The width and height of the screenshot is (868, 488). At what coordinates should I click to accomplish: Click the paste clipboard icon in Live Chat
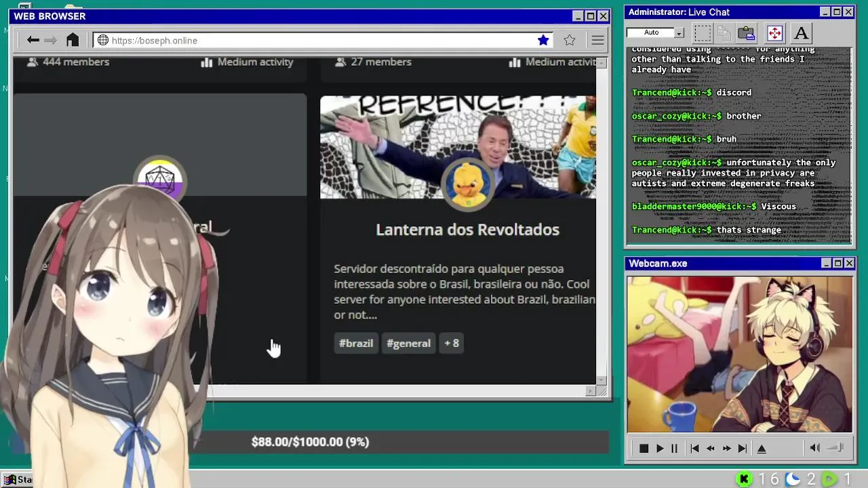coord(747,33)
